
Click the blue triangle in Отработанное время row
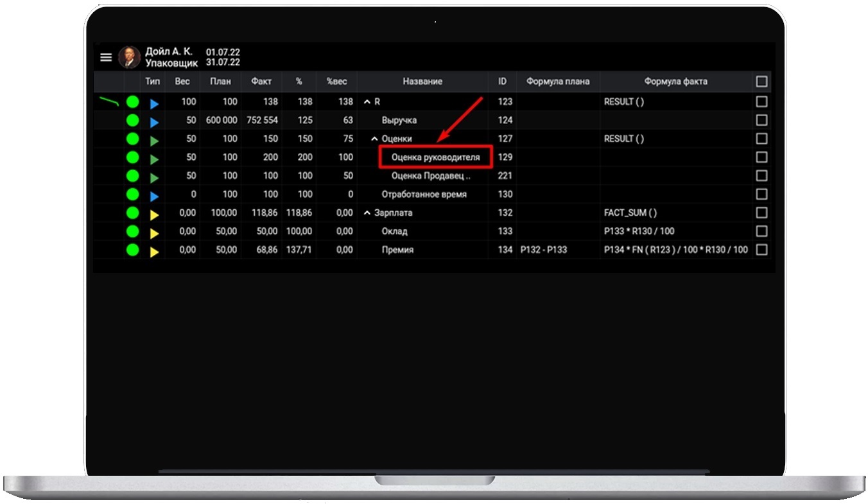coord(153,196)
